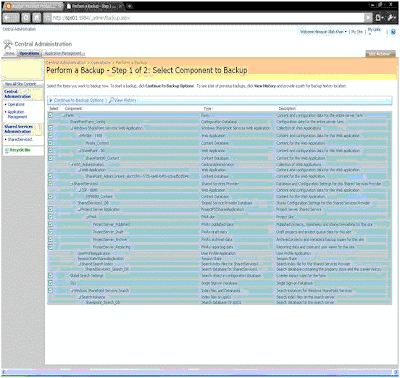Click the My Site link

(357, 32)
